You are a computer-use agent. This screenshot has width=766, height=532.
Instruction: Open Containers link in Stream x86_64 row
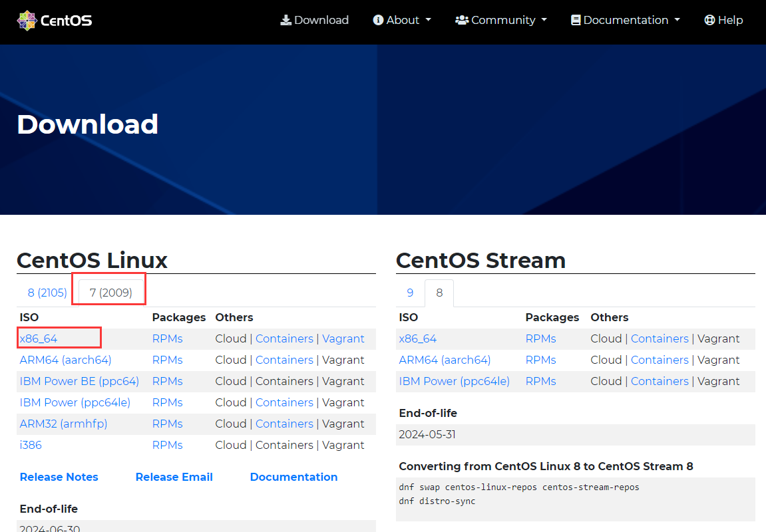tap(660, 338)
